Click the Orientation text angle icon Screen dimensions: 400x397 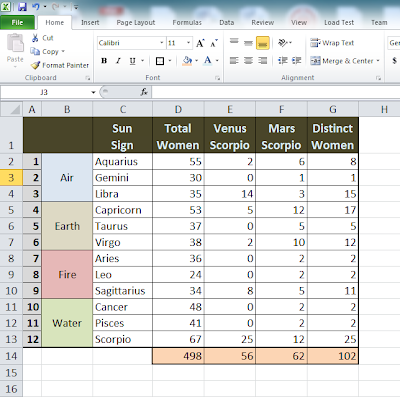[283, 43]
